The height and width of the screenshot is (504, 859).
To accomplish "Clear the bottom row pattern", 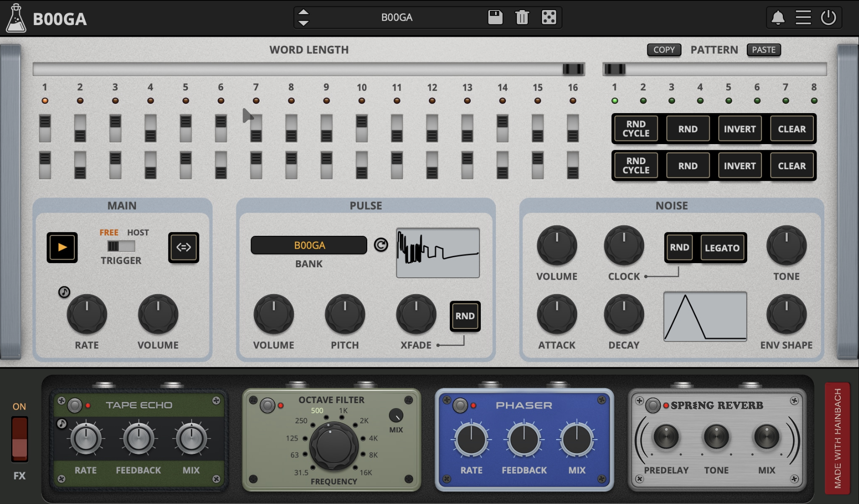I will (x=792, y=166).
